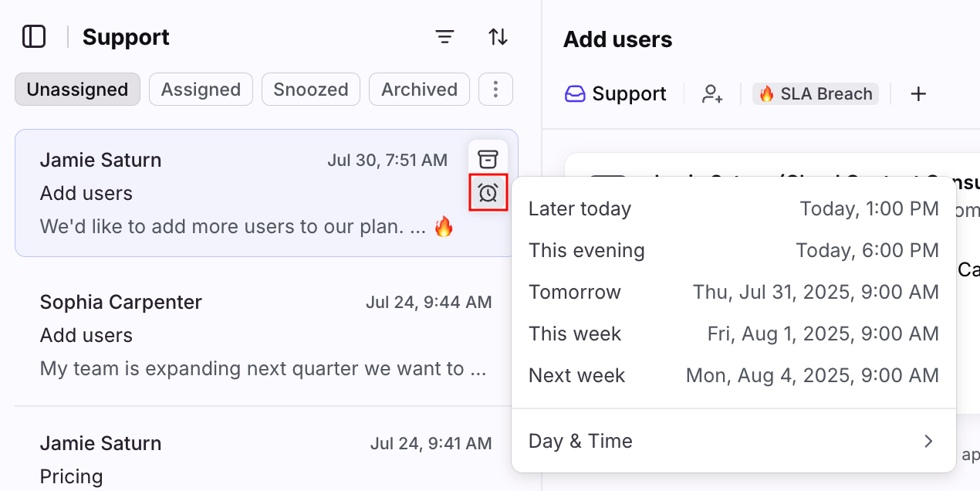980x491 pixels.
Task: Click the sort order arrows icon
Action: [498, 36]
